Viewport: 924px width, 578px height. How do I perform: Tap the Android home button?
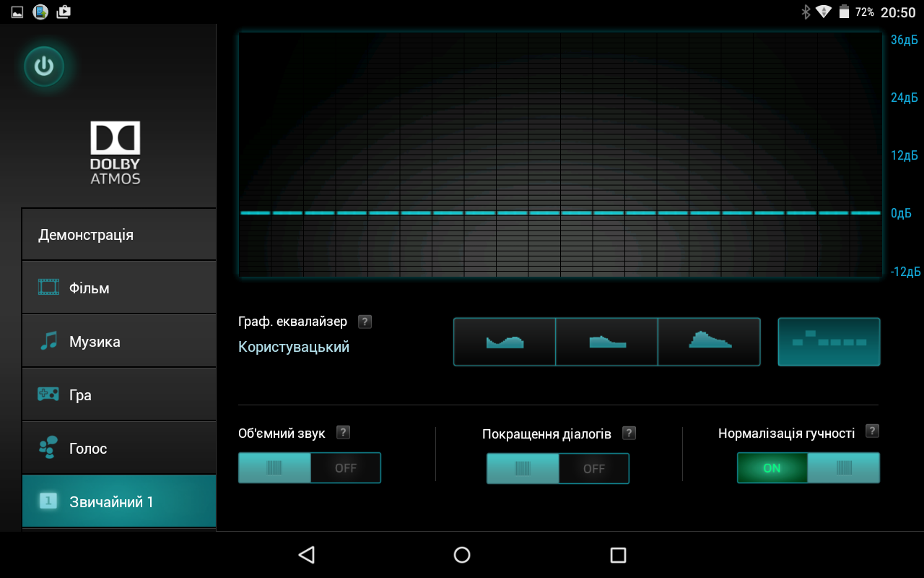(462, 555)
